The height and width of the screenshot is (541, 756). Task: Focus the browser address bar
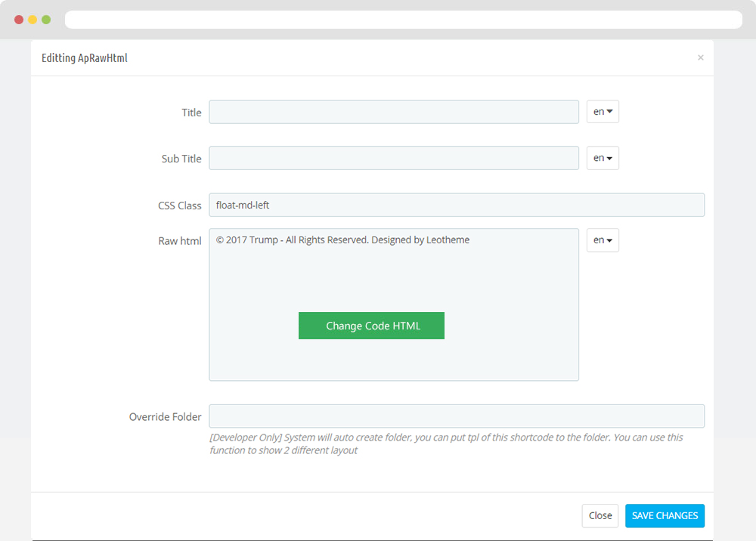(404, 20)
